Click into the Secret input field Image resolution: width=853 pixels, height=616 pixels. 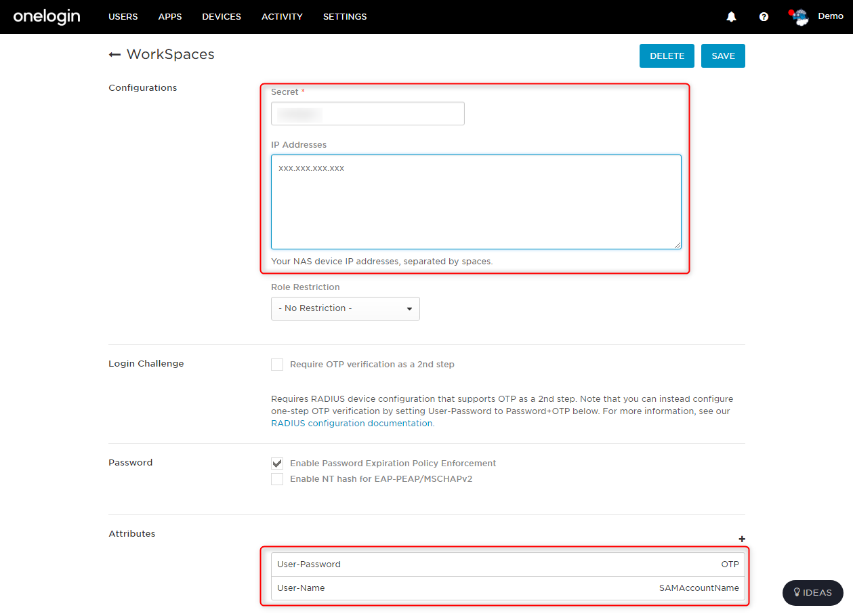click(367, 114)
